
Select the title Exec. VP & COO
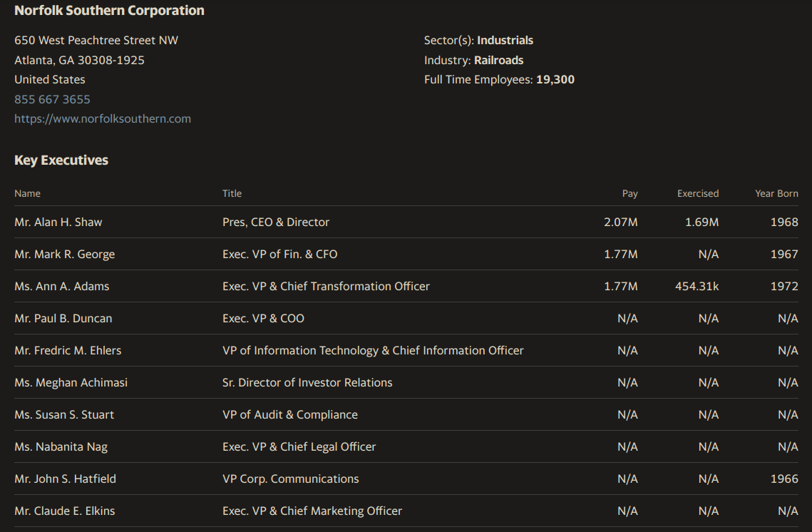click(264, 319)
